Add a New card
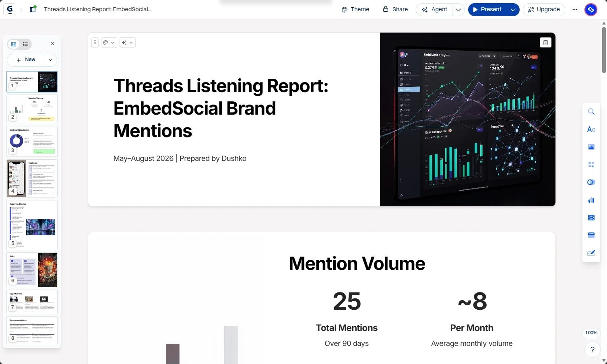The height and width of the screenshot is (364, 607). pyautogui.click(x=26, y=60)
